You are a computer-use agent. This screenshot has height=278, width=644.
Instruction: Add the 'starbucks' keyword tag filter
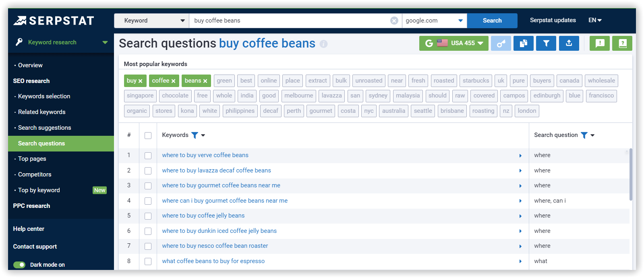coord(476,81)
